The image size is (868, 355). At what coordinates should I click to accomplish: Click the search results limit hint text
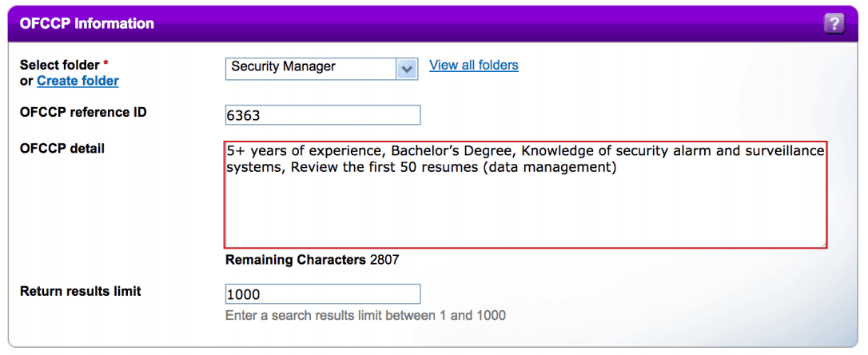[x=366, y=316]
